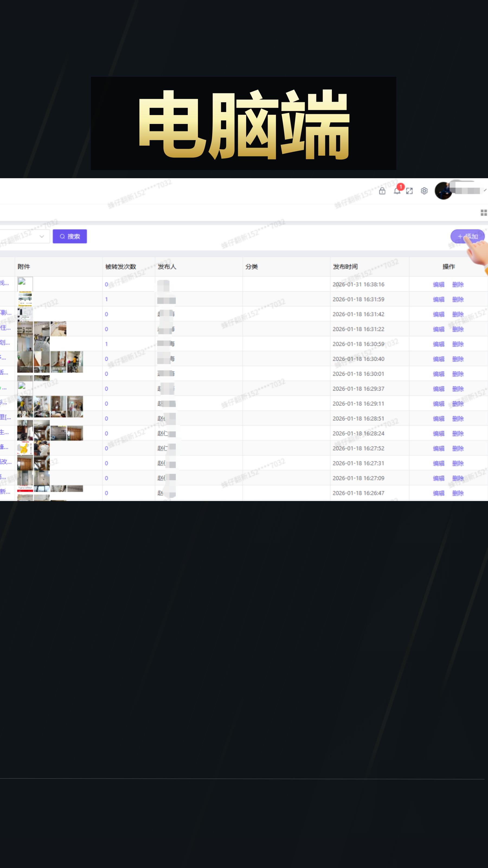Click 编辑 for the 2026-01-31 16:38:16 row

coord(438,284)
